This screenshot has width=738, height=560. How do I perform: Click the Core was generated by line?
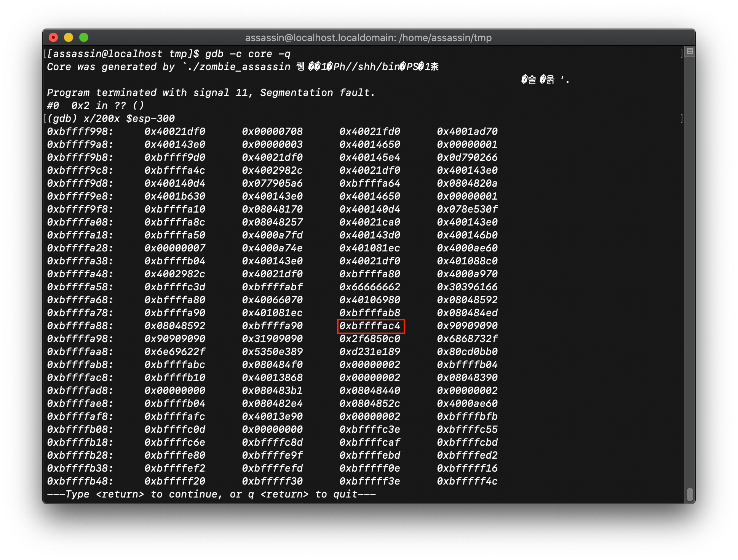point(243,67)
